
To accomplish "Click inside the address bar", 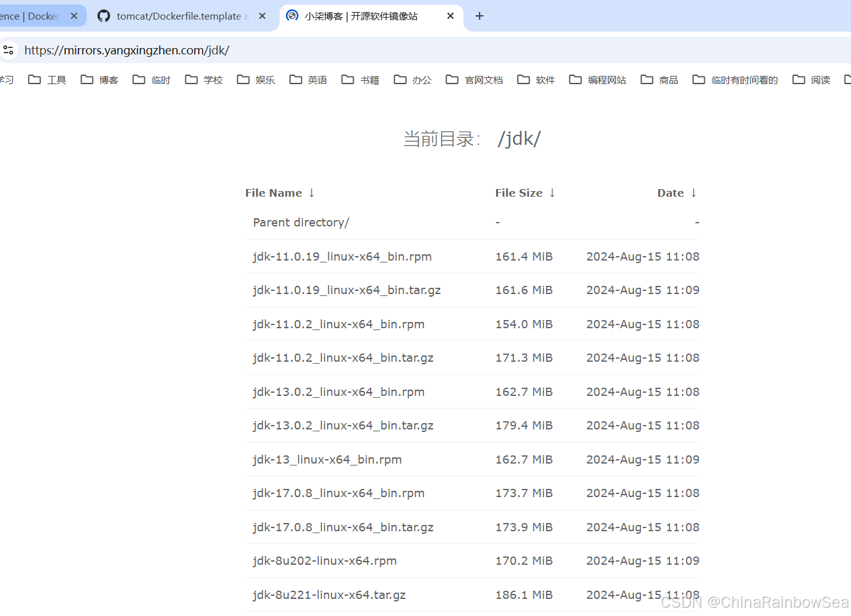I will pyautogui.click(x=253, y=50).
